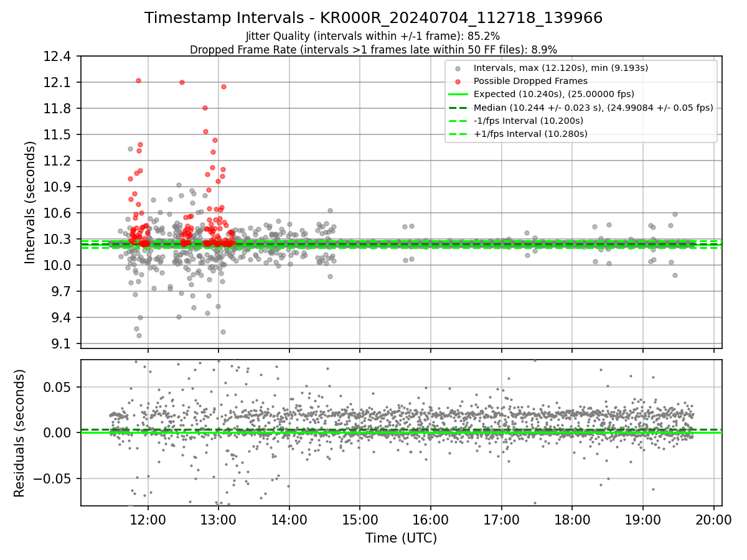Click the solid green line marker beside 'Expected'

458,95
